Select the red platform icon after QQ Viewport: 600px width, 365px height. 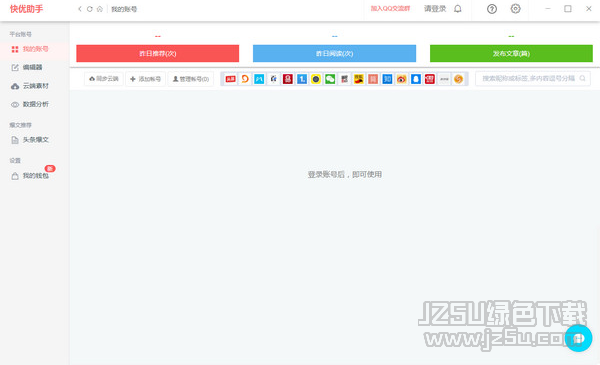430,79
